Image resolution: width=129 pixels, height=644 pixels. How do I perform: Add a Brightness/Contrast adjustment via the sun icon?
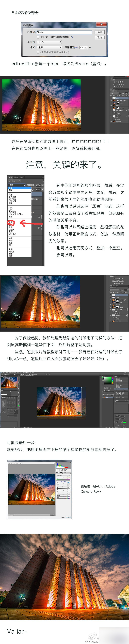115,82
